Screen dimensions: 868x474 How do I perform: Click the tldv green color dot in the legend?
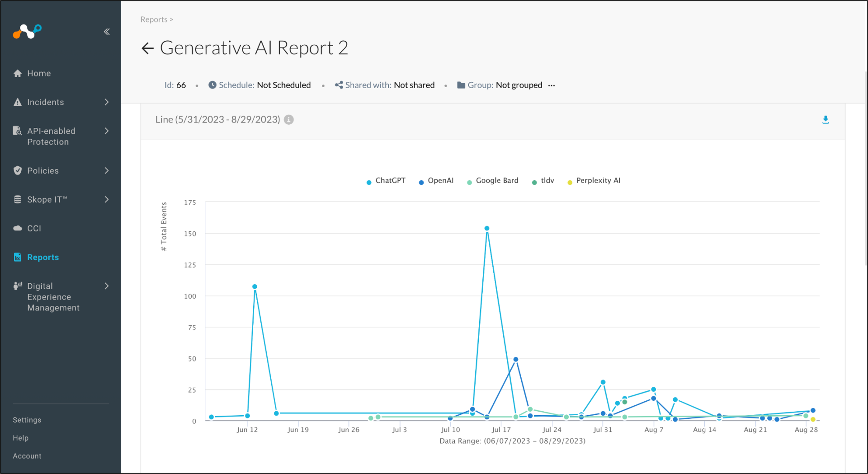click(x=534, y=182)
